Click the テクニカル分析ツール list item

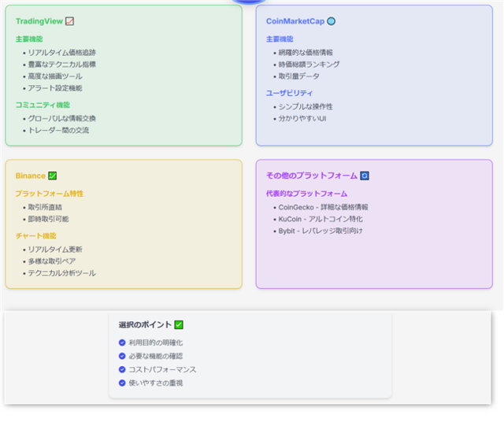[x=61, y=273]
